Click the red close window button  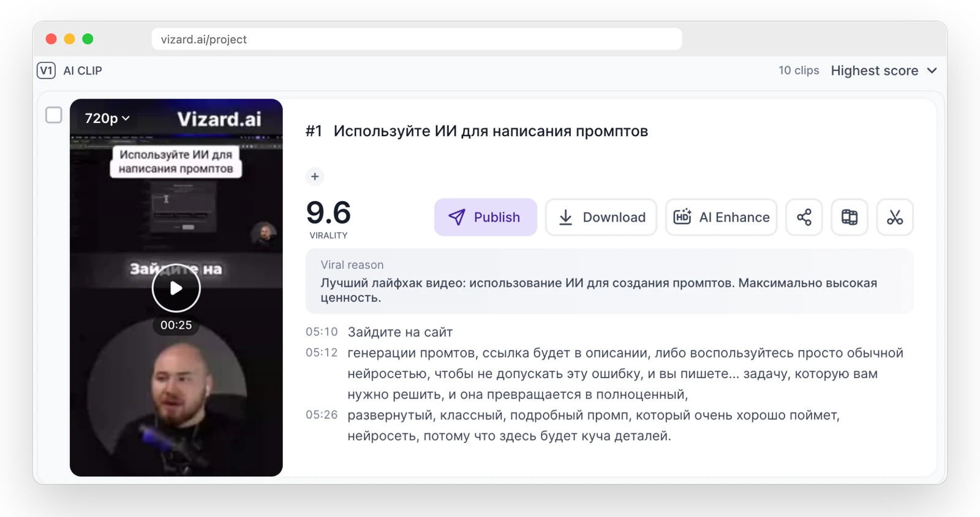51,39
